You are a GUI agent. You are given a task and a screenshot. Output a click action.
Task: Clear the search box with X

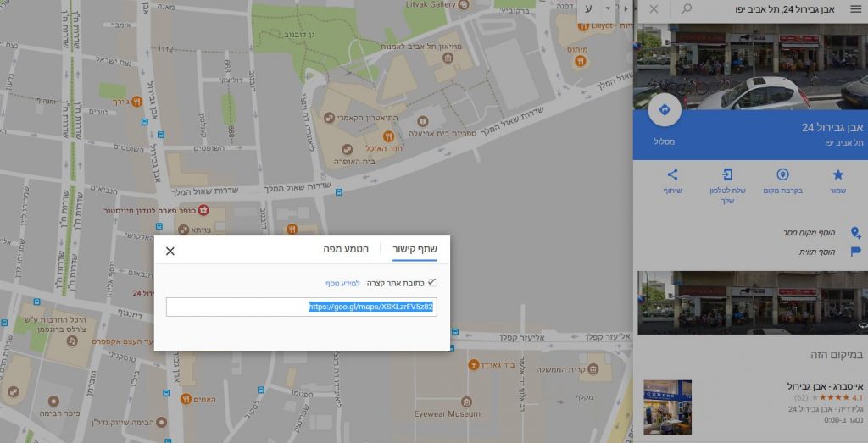pos(654,8)
